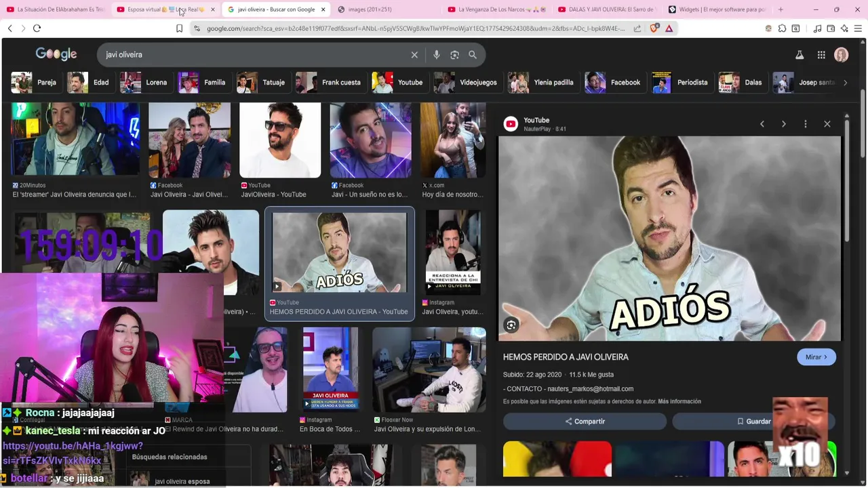Open Brave Shields lion icon
Viewport: 868px width, 488px height.
pyautogui.click(x=654, y=28)
